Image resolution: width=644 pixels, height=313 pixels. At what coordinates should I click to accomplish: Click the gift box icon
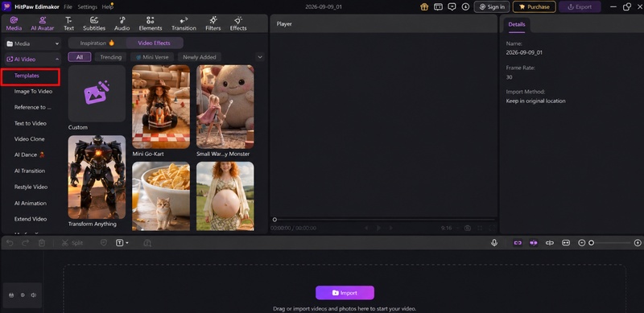pos(424,6)
